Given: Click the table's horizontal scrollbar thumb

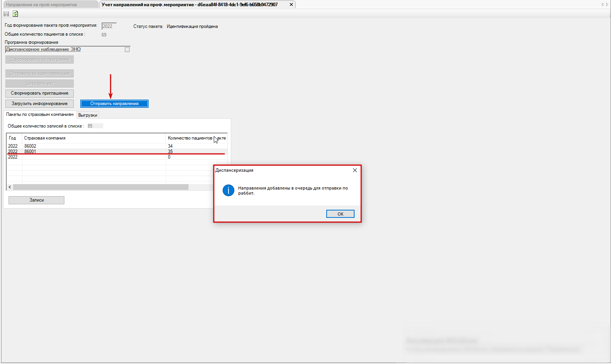Looking at the screenshot, I should 101,187.
